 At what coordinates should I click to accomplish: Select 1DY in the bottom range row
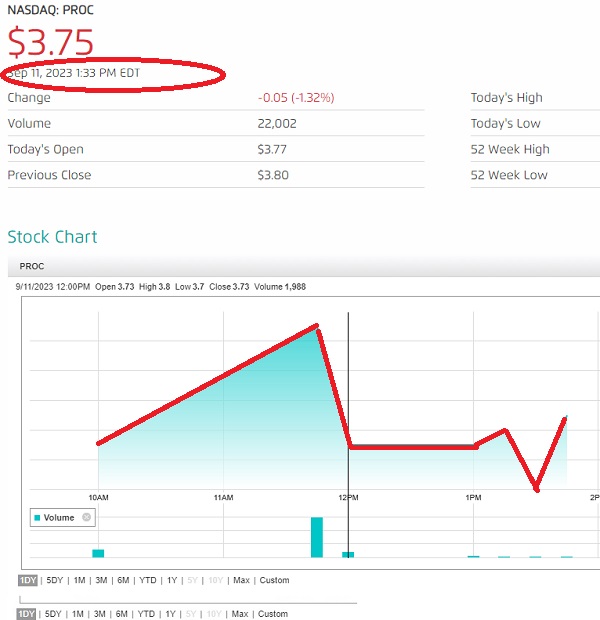[26, 614]
